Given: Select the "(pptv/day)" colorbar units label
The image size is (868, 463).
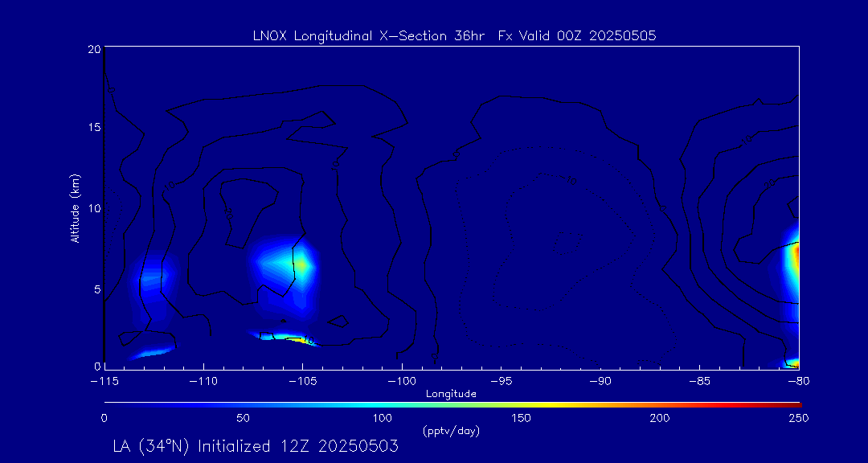Looking at the screenshot, I should tap(451, 431).
